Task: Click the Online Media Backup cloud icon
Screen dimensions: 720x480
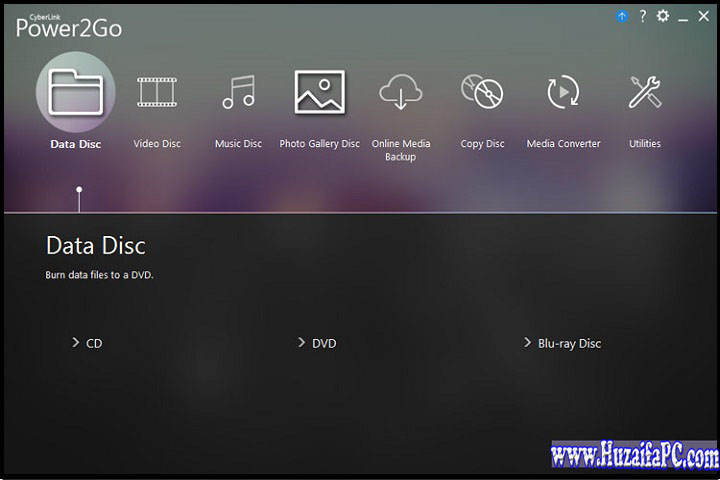Action: click(x=400, y=92)
